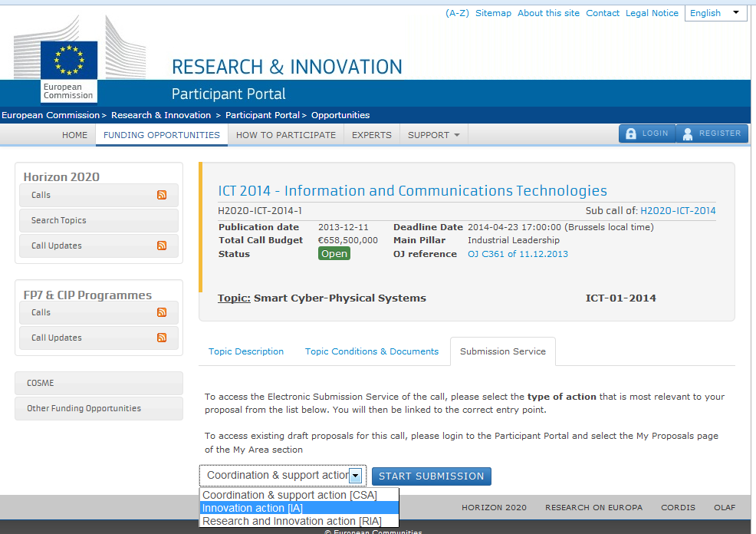Click the green Open status badge
This screenshot has width=756, height=534.
tap(334, 254)
